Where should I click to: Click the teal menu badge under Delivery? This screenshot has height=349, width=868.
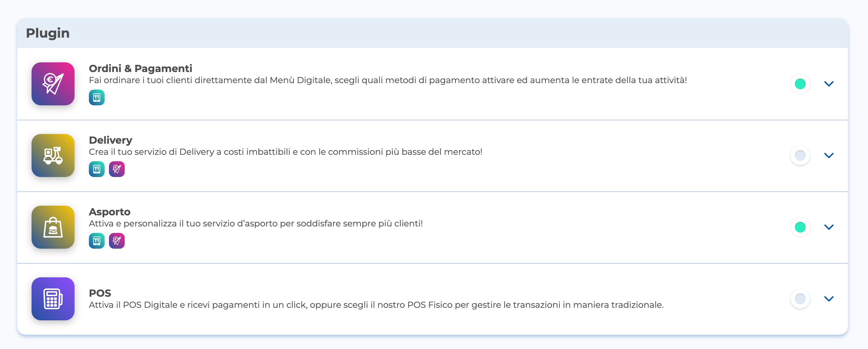pos(97,169)
